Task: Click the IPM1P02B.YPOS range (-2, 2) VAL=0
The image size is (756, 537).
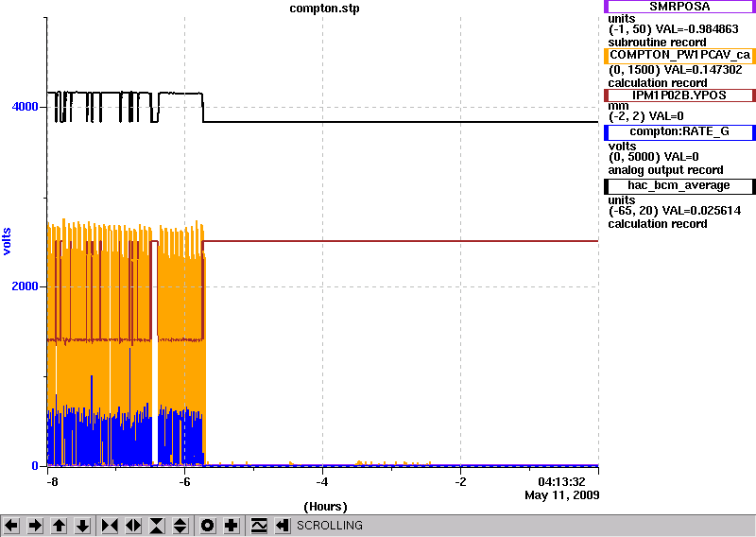Action: (645, 115)
